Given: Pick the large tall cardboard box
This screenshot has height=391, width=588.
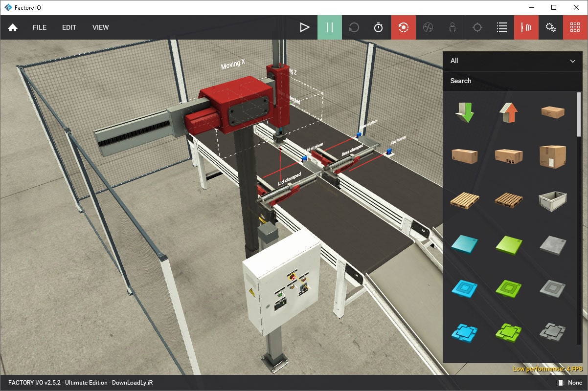Looking at the screenshot, I should [553, 156].
